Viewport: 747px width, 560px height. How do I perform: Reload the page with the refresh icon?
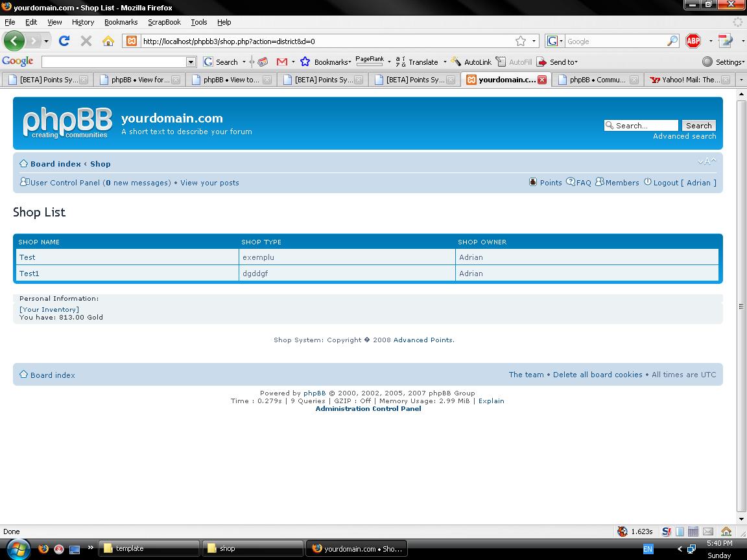click(64, 41)
